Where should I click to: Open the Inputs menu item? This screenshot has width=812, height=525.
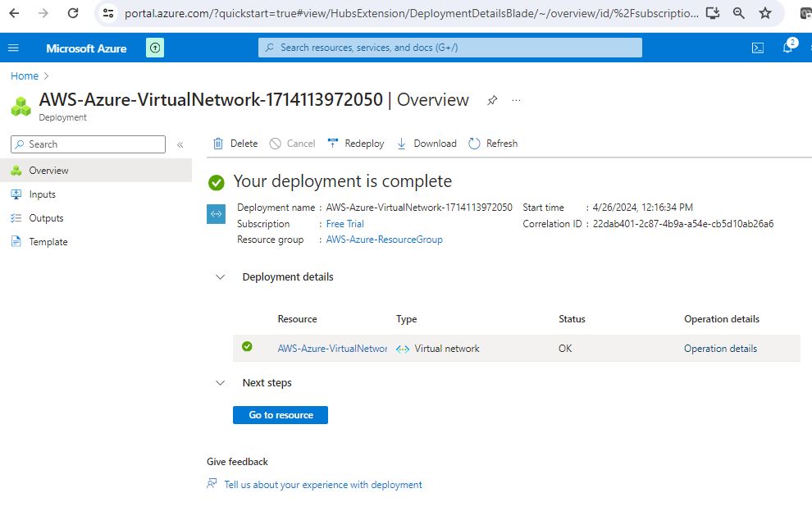click(42, 194)
